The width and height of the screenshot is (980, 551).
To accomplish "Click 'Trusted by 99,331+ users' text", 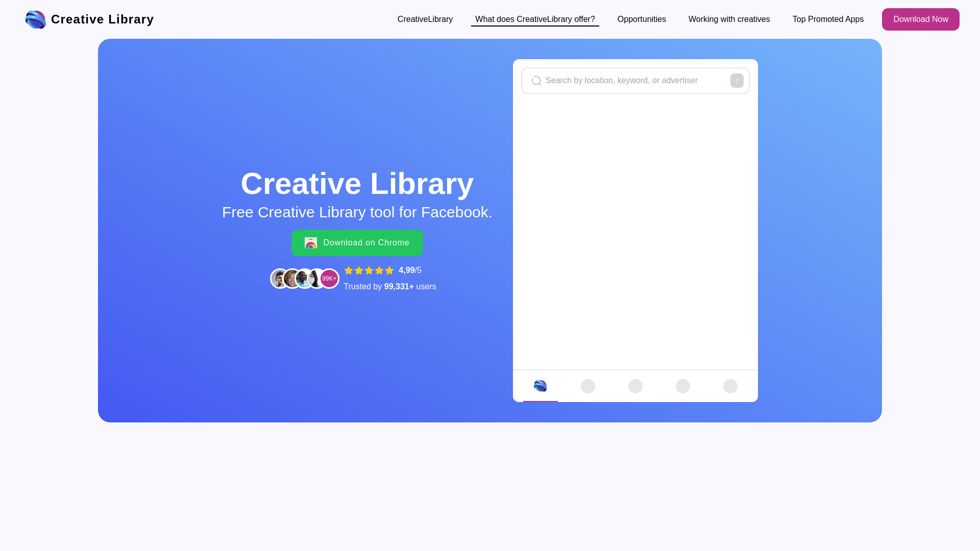I will click(x=389, y=287).
